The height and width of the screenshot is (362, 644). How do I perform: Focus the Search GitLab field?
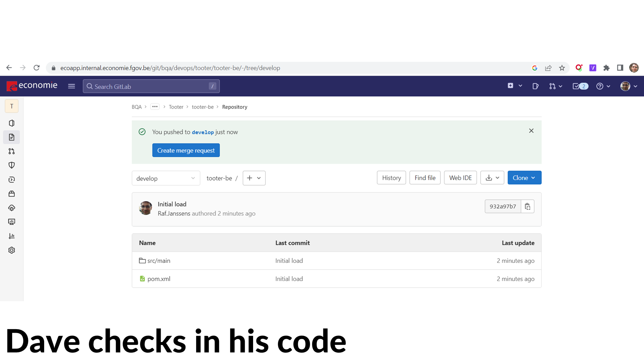(x=151, y=86)
